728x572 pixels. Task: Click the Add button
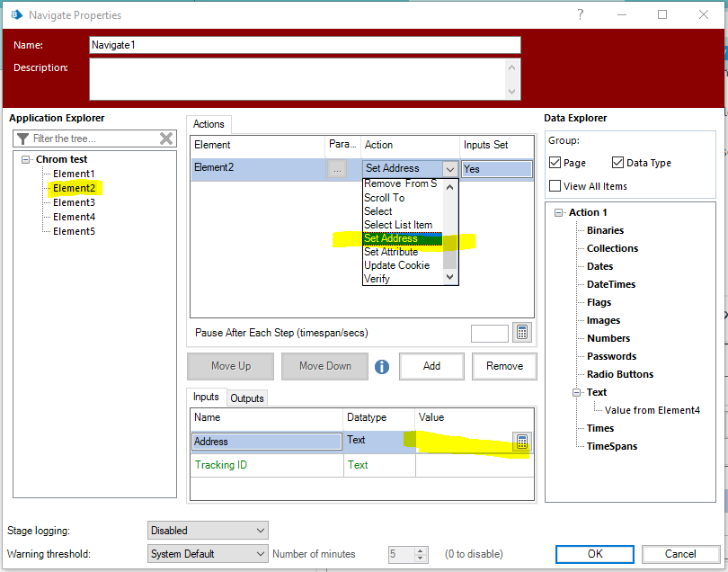[431, 366]
